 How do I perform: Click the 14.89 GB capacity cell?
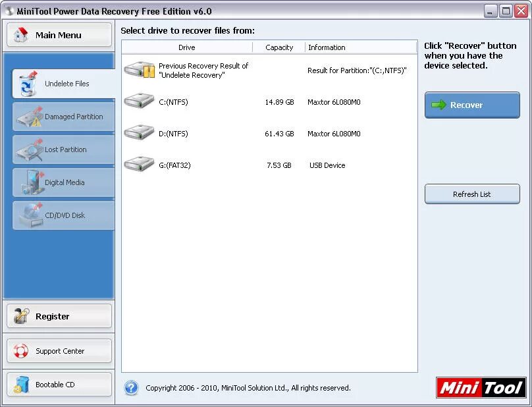[279, 102]
